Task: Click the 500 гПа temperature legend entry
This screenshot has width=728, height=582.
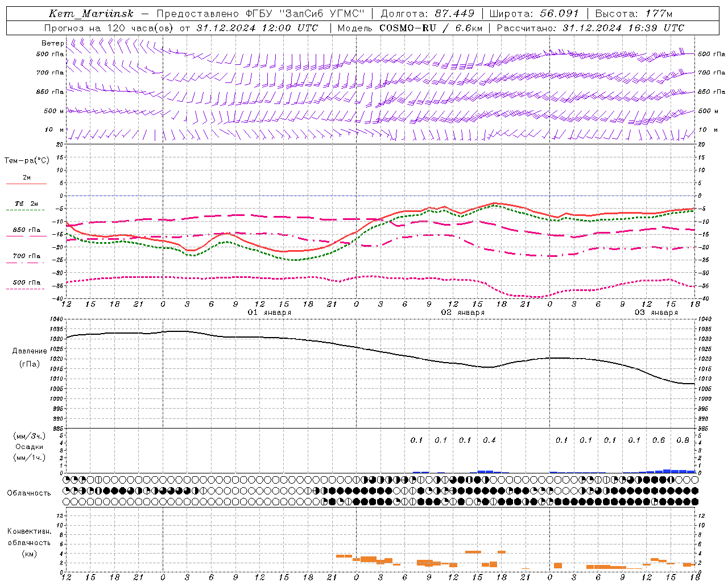Action: 27,282
